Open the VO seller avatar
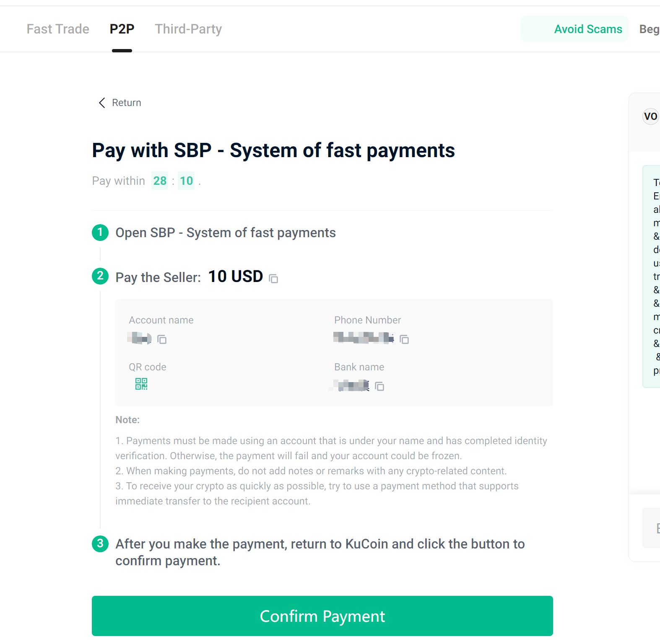This screenshot has width=660, height=644. (x=651, y=116)
